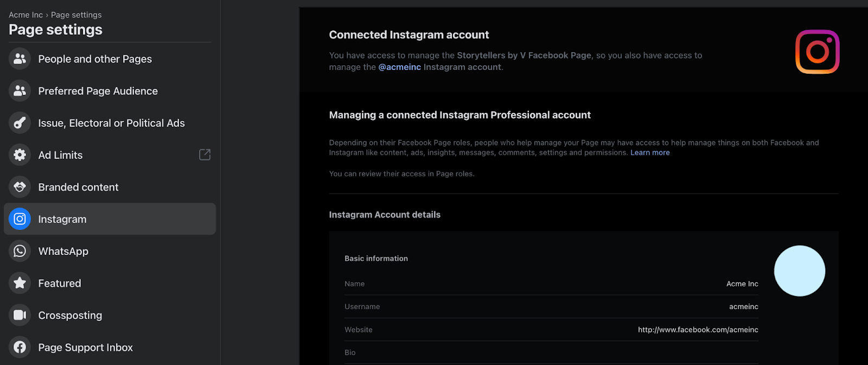
Task: Open Page Support Inbox
Action: click(110, 347)
